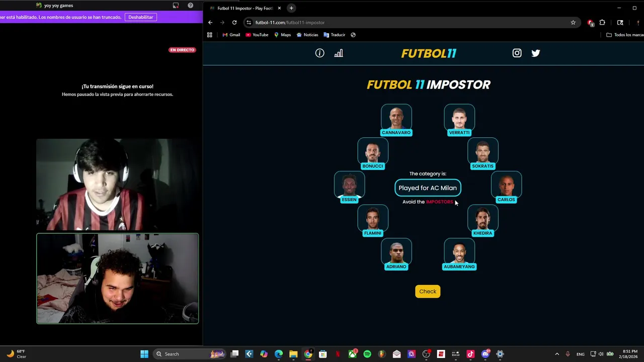This screenshot has height=362, width=644.
Task: Select the Verratti player card
Action: pyautogui.click(x=459, y=120)
